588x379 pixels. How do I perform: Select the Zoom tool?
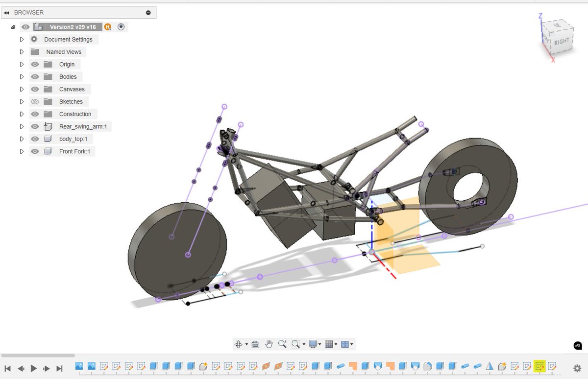tap(282, 344)
